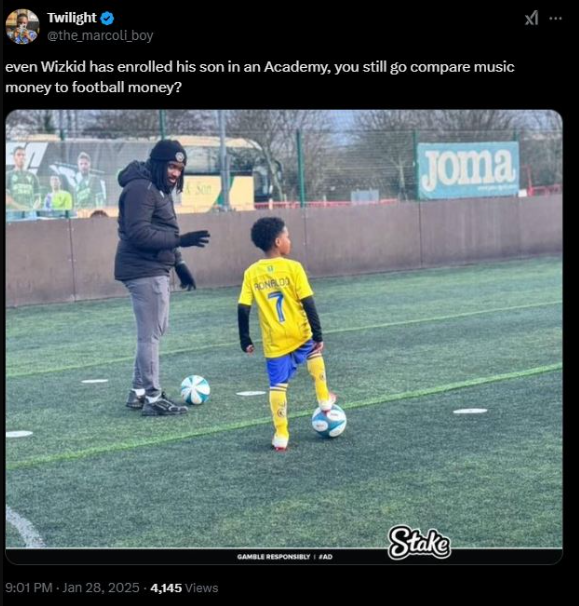Click the ball beside the man's shoes

[195, 390]
